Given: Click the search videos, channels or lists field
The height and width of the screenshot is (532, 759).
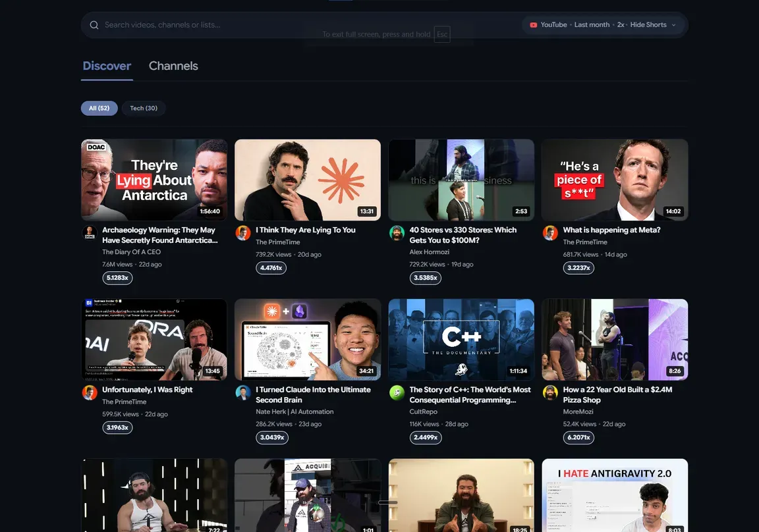Looking at the screenshot, I should (300, 25).
